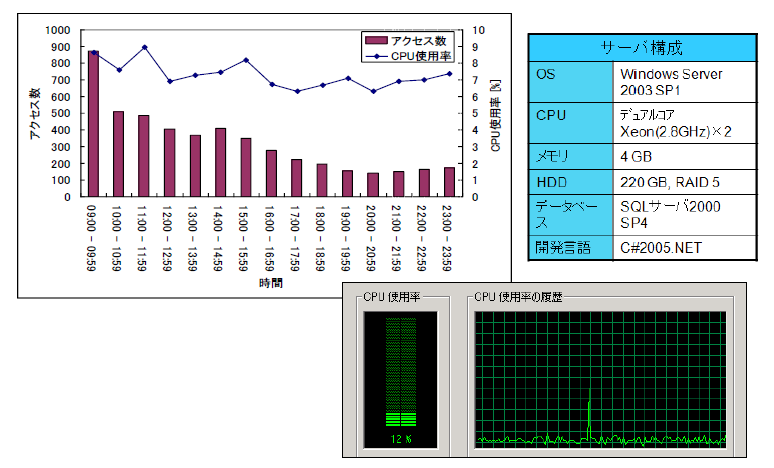Select the purple アクセス数 legend swatch
The height and width of the screenshot is (468, 774).
click(376, 40)
